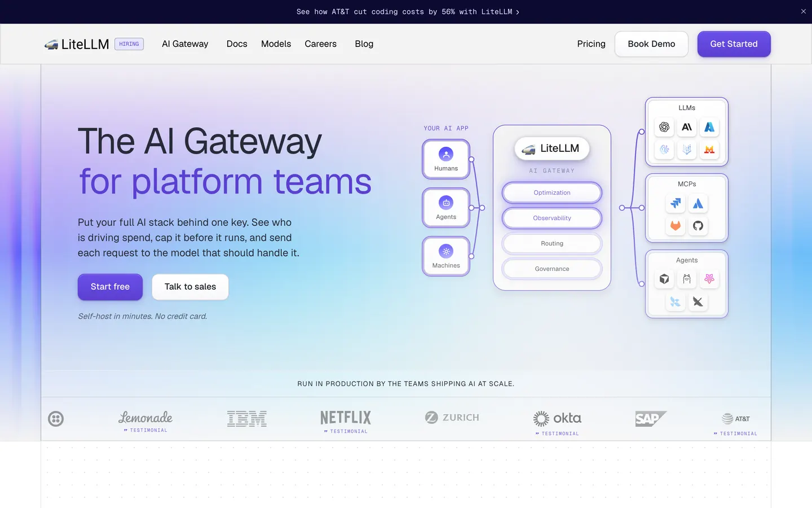Click the Routing pill in the gateway diagram
Screen dimensions: 812x508
coord(552,243)
